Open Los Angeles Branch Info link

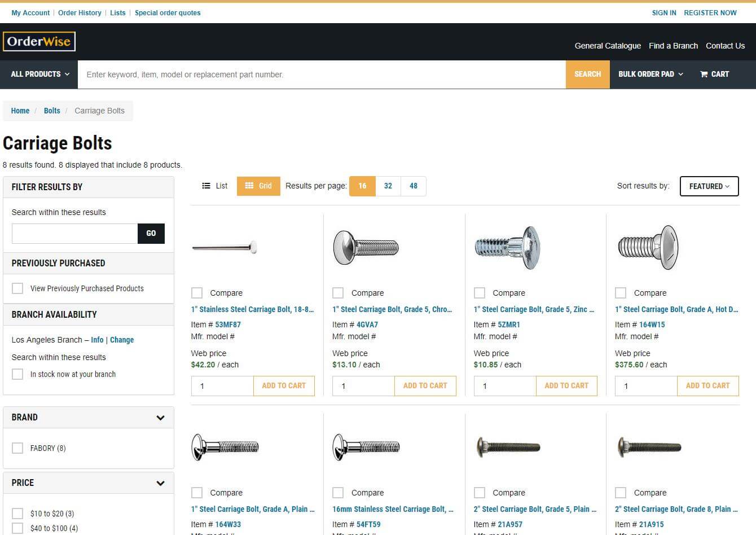coord(97,340)
